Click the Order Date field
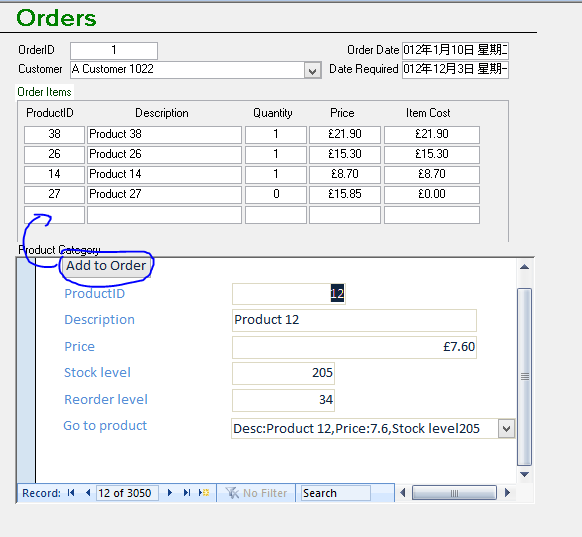Image resolution: width=582 pixels, height=537 pixels. (455, 50)
